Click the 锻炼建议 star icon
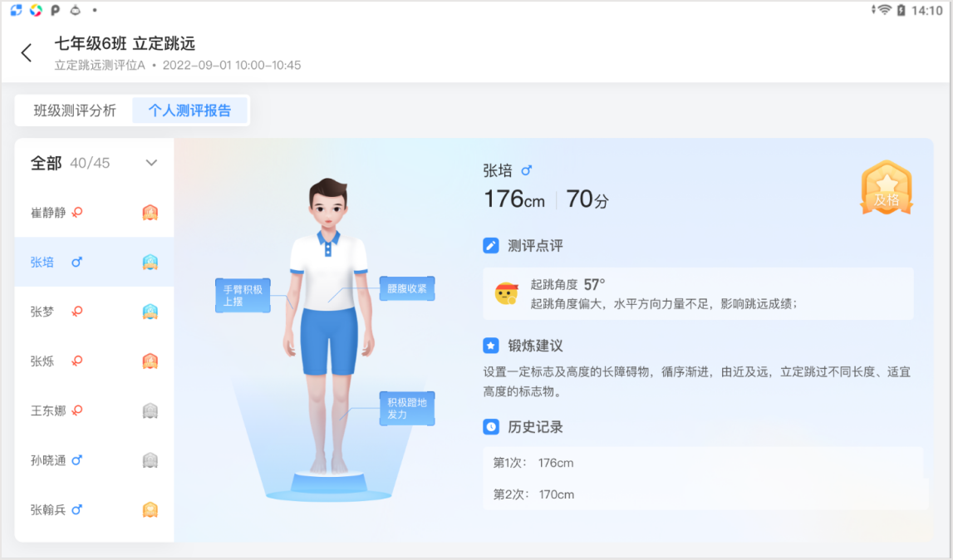953x560 pixels. [x=490, y=346]
